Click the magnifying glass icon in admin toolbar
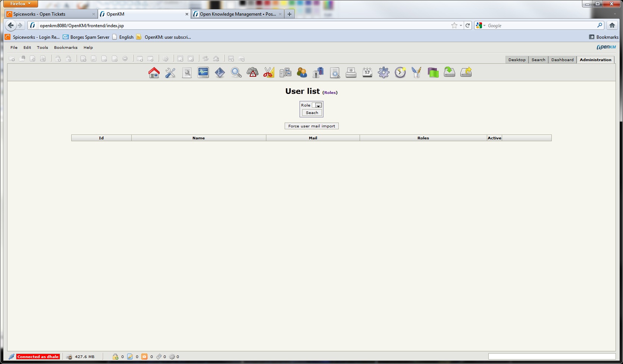Image resolution: width=623 pixels, height=364 pixels. point(236,72)
